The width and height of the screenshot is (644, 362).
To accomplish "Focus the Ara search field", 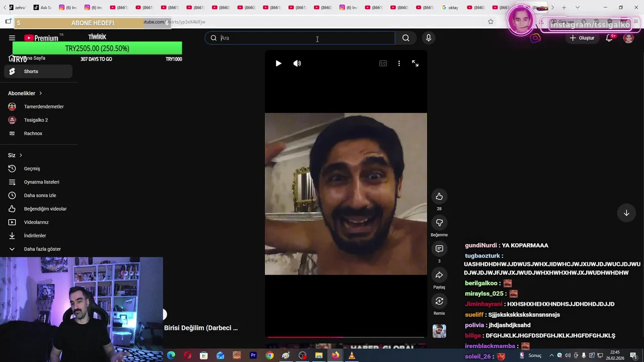I will click(300, 38).
